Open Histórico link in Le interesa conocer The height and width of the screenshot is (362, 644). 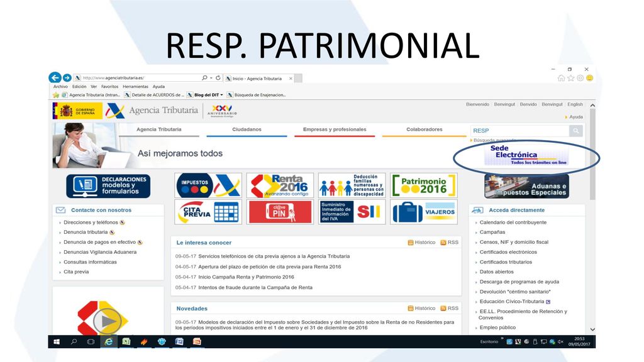tap(425, 243)
